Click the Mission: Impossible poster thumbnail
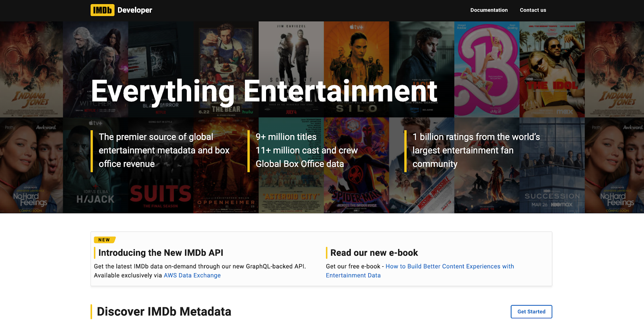 click(x=421, y=165)
